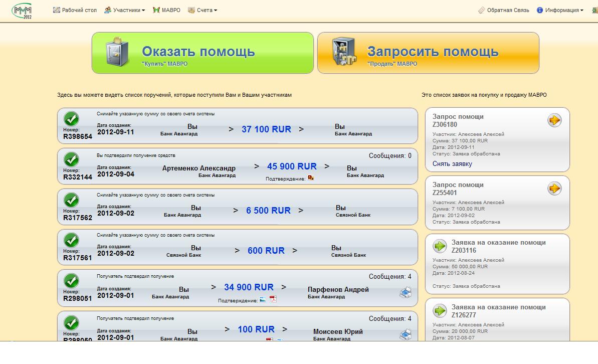Screen dimensions: 598x364
Task: Click the 37 100 RUR amount
Action: (x=266, y=129)
